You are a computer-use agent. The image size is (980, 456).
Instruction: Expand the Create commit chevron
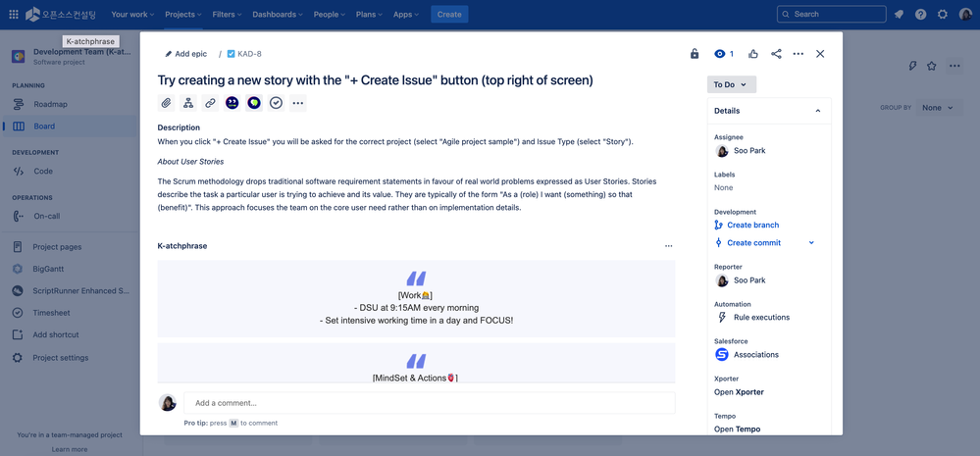(811, 242)
